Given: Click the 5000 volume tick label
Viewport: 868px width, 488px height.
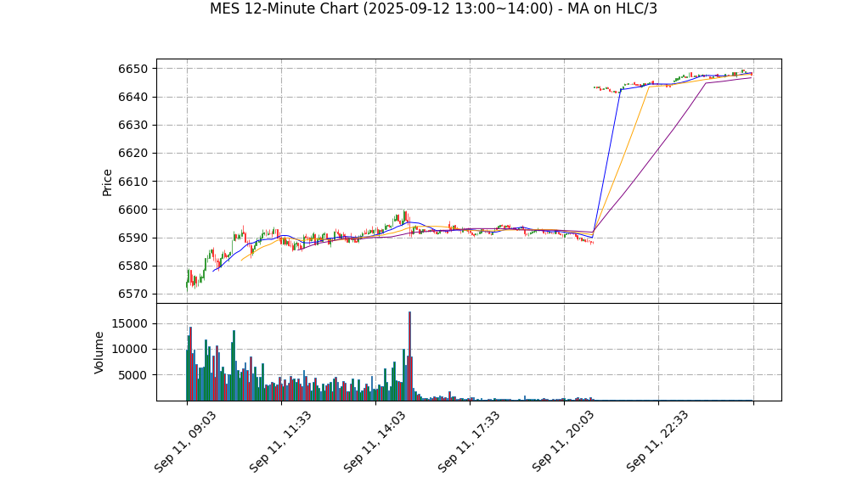Looking at the screenshot, I should coord(132,375).
